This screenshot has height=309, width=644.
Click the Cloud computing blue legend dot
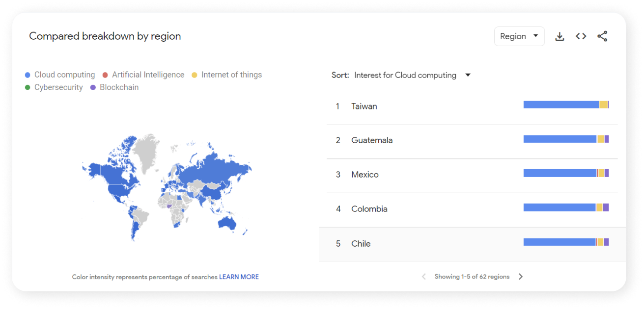[27, 75]
